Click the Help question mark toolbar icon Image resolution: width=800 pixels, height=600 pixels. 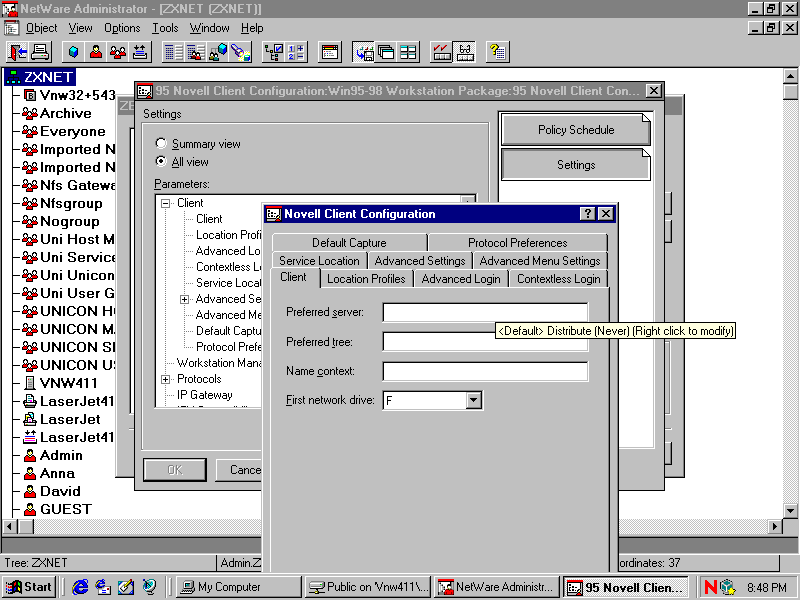(497, 52)
